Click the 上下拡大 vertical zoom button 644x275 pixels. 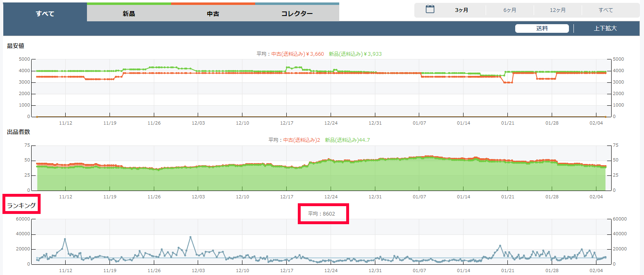[x=605, y=28]
